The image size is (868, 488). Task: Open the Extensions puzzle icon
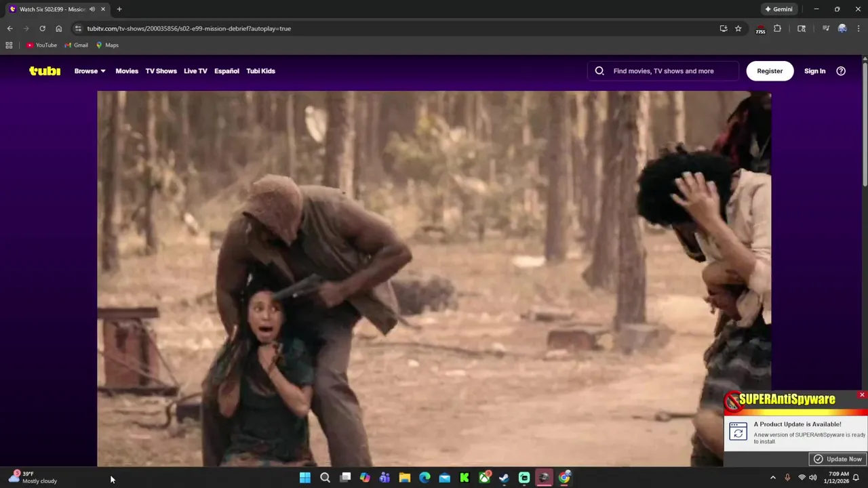[777, 28]
